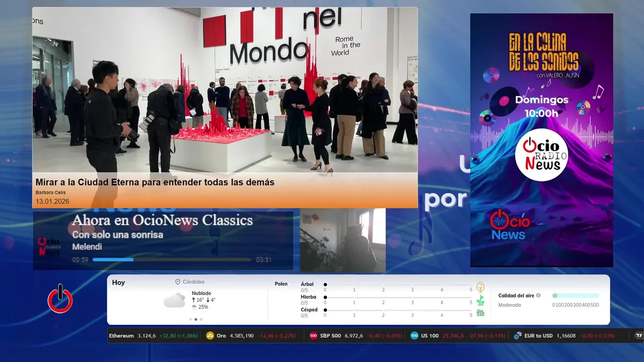This screenshot has width=644, height=362.
Task: Click the US 100 teal badge icon
Action: 414,335
